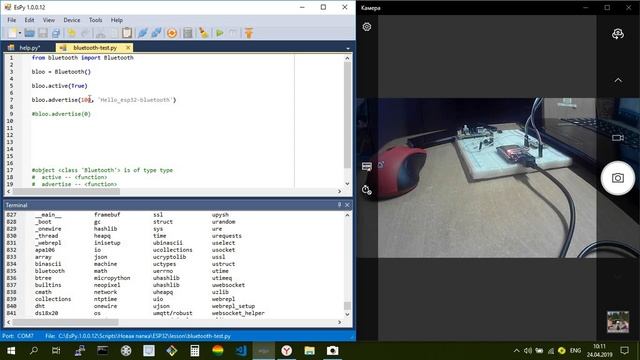Click the editor horizontal scrollbar right arrow
The height and width of the screenshot is (360, 640).
pyautogui.click(x=339, y=191)
